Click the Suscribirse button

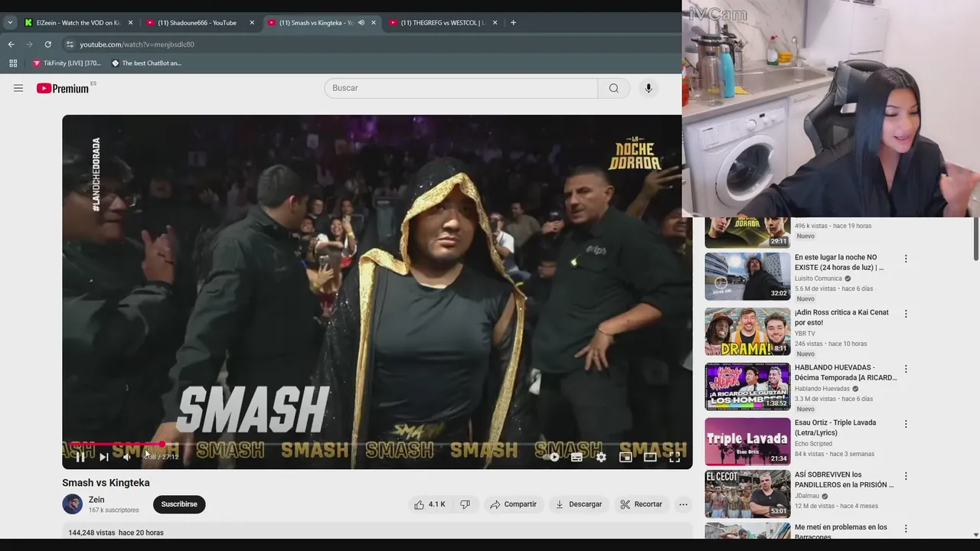point(179,504)
